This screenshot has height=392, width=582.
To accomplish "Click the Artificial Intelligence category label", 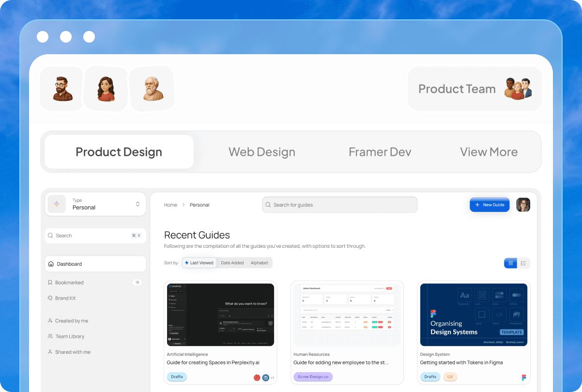I will [187, 354].
